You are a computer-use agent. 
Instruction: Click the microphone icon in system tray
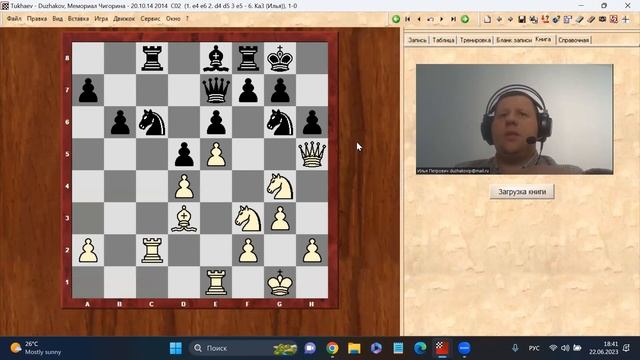click(515, 348)
